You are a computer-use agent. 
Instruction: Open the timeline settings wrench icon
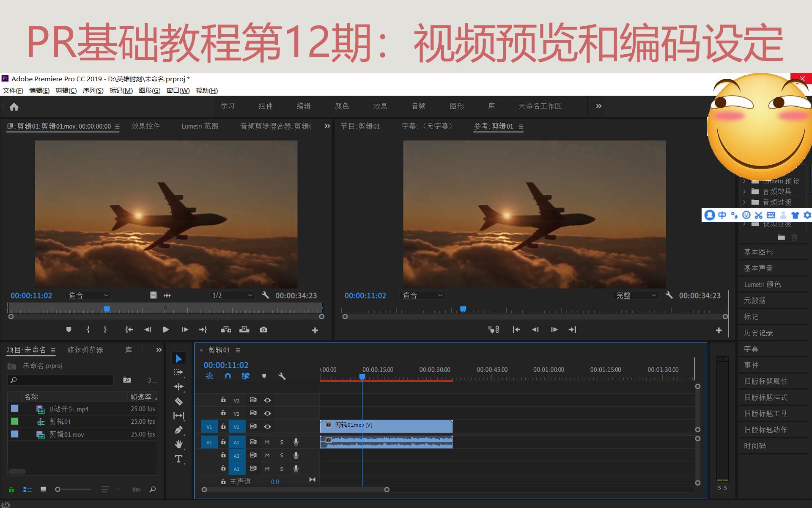(x=282, y=376)
